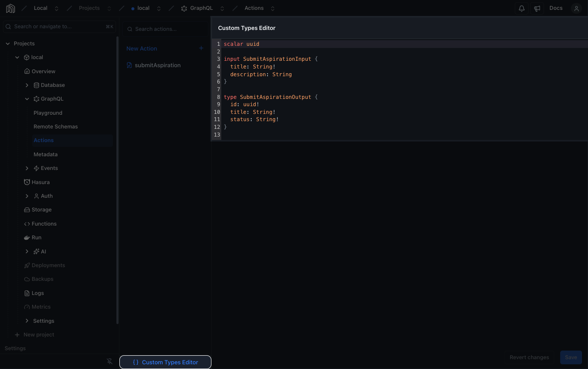Click the Revert changes button

pyautogui.click(x=529, y=357)
